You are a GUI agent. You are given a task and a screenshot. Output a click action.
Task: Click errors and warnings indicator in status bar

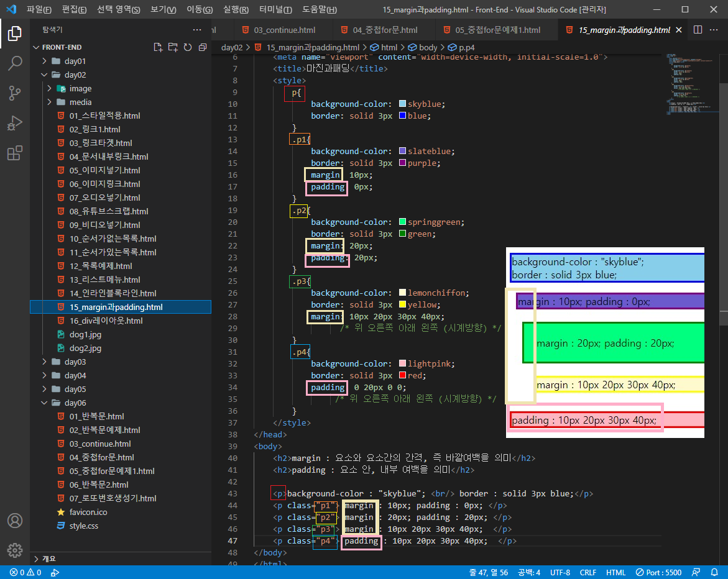pyautogui.click(x=25, y=573)
